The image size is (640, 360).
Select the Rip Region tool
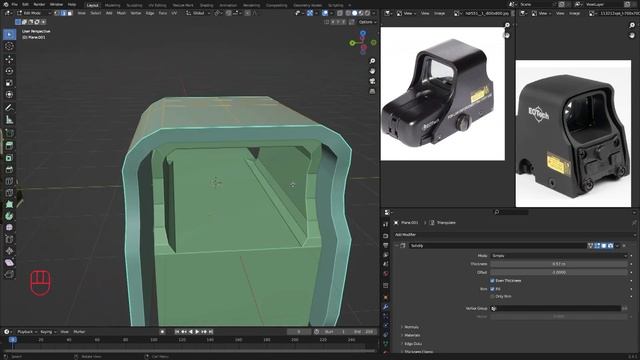pyautogui.click(x=9, y=274)
